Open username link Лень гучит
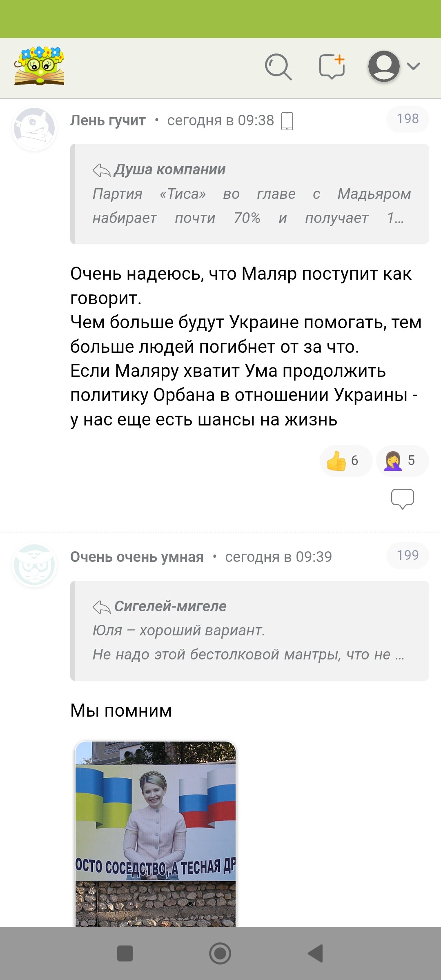 click(108, 120)
